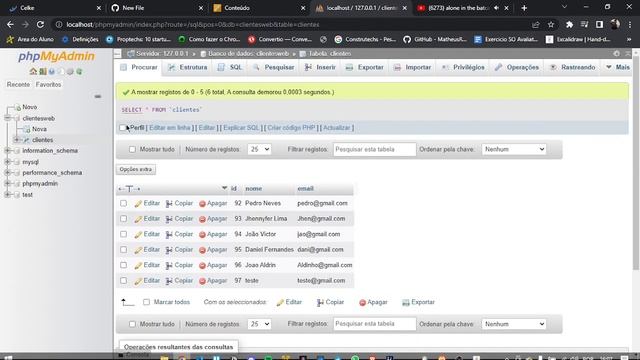Click the Editar em linha link

click(170, 128)
